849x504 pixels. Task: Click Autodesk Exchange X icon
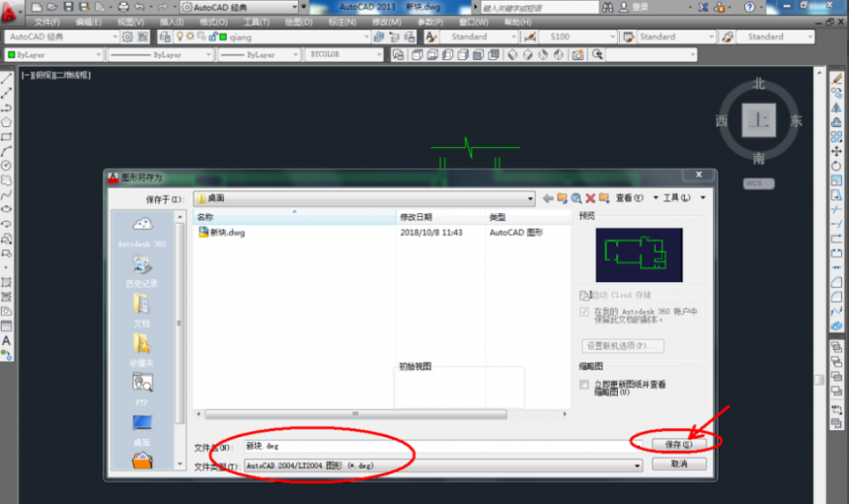coord(703,7)
